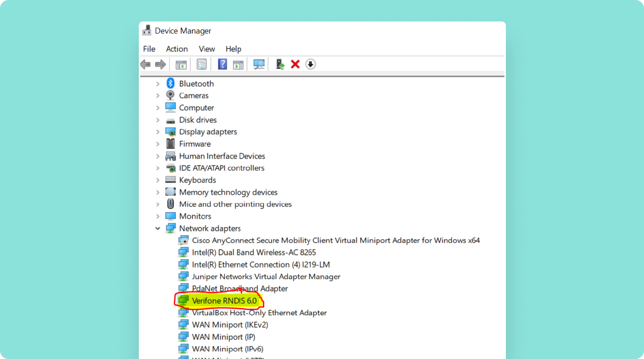The height and width of the screenshot is (359, 644).
Task: Click the blue Help question mark icon
Action: click(x=223, y=64)
